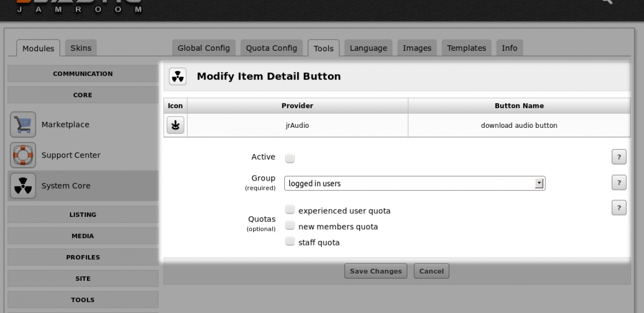644x313 pixels.
Task: Open the Skins tab
Action: point(80,48)
